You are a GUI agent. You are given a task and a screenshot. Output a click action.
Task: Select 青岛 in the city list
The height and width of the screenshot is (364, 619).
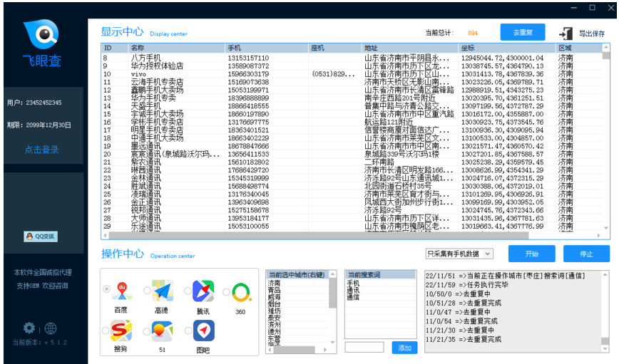pyautogui.click(x=274, y=290)
